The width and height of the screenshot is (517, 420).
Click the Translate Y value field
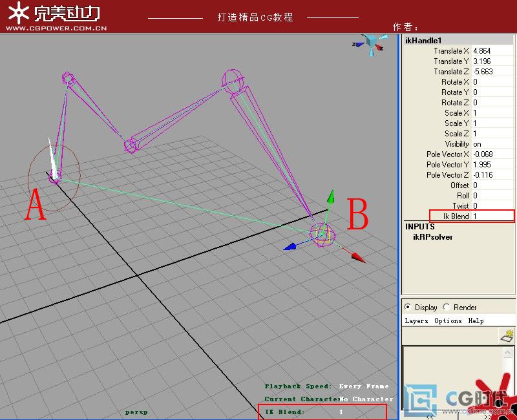click(492, 61)
